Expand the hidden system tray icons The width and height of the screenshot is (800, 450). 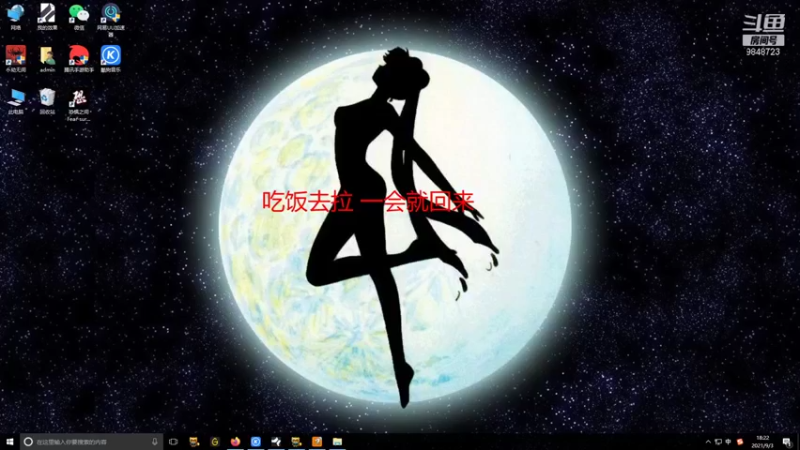(x=708, y=442)
